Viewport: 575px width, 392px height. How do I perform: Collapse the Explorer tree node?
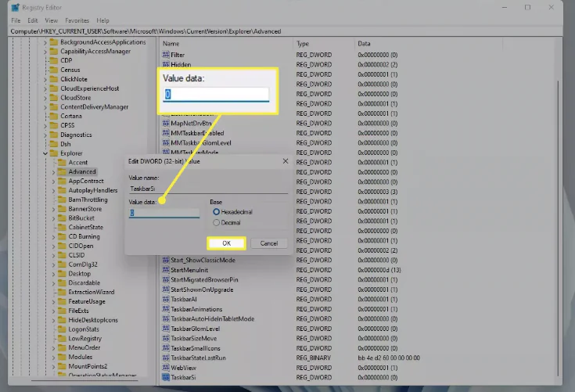[45, 153]
